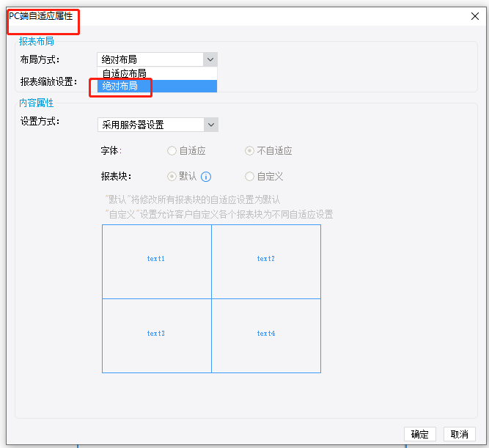Click the 报表布局 section title
The height and width of the screenshot is (448, 489).
point(37,42)
